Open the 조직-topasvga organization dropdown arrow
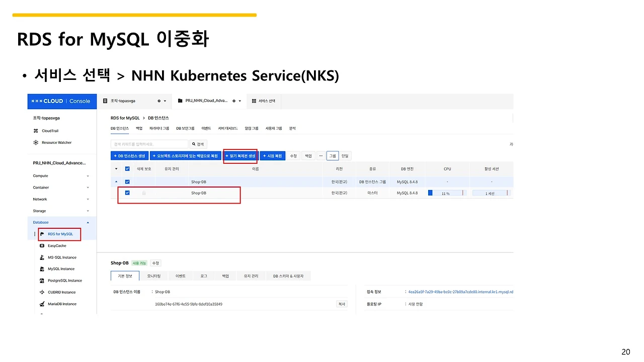Image resolution: width=644 pixels, height=362 pixels. (165, 101)
